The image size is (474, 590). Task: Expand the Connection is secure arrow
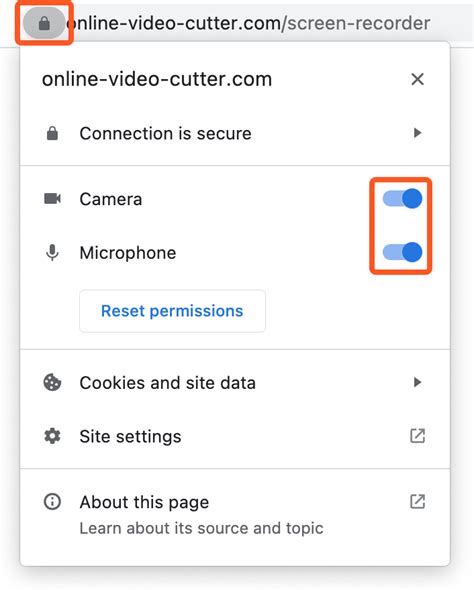coord(417,133)
